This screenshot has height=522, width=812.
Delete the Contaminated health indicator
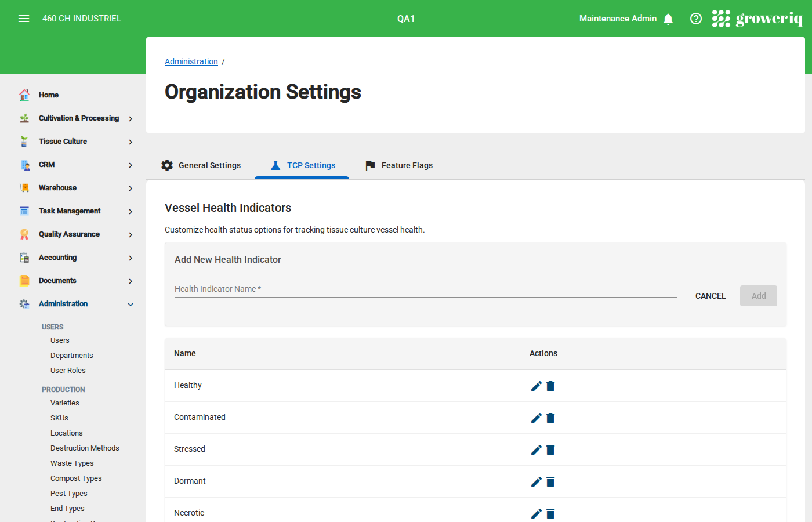[550, 418]
